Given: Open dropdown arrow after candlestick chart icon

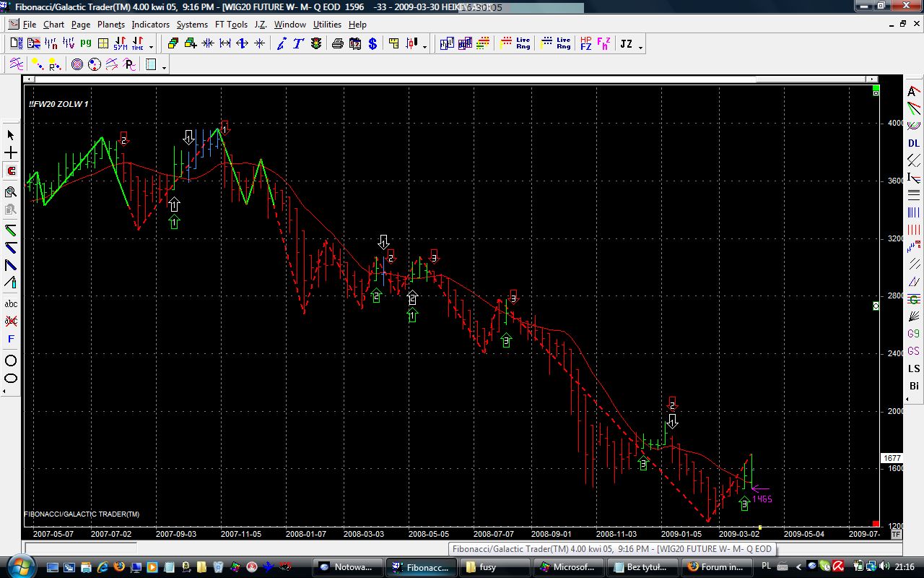Looking at the screenshot, I should tap(424, 47).
